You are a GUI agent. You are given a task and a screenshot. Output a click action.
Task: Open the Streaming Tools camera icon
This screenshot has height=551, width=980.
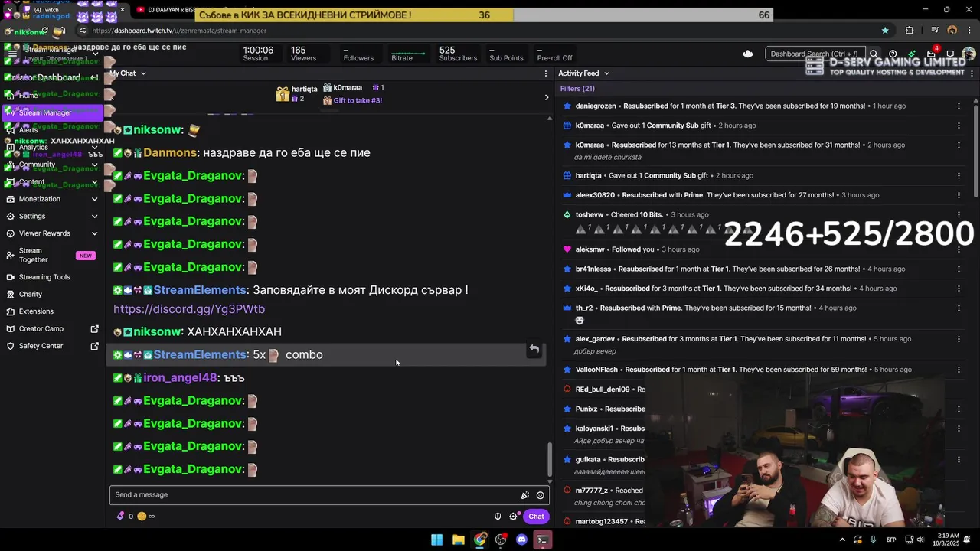(10, 277)
